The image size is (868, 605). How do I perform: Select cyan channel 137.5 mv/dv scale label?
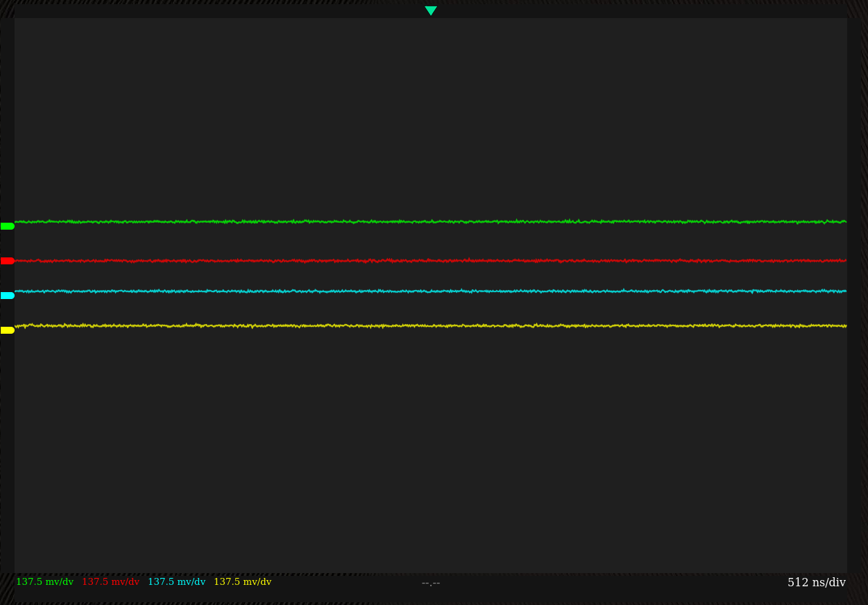coord(176,582)
